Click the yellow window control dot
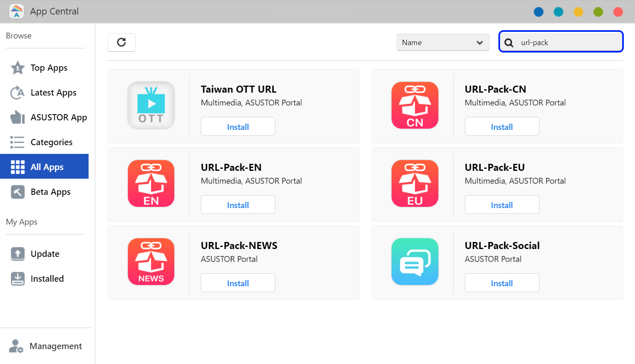Screen dimensions: 635x364 [x=578, y=12]
